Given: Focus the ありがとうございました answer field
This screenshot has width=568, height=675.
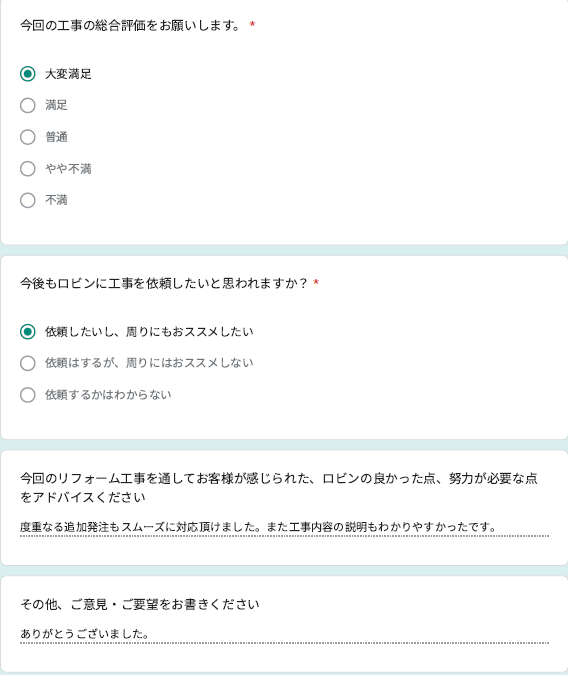Looking at the screenshot, I should pos(284,634).
